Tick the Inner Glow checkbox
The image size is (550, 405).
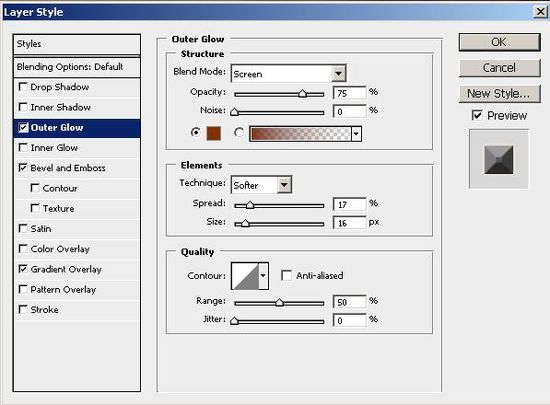point(23,148)
